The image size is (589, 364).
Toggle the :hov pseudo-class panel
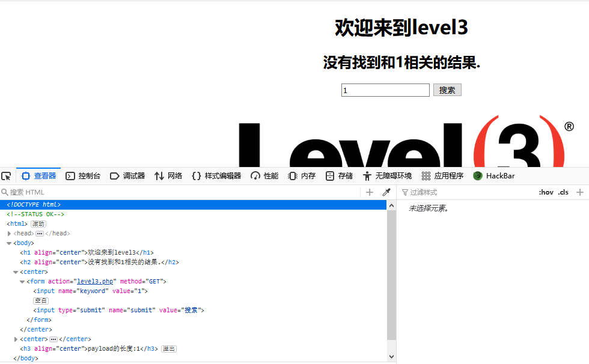(x=546, y=192)
